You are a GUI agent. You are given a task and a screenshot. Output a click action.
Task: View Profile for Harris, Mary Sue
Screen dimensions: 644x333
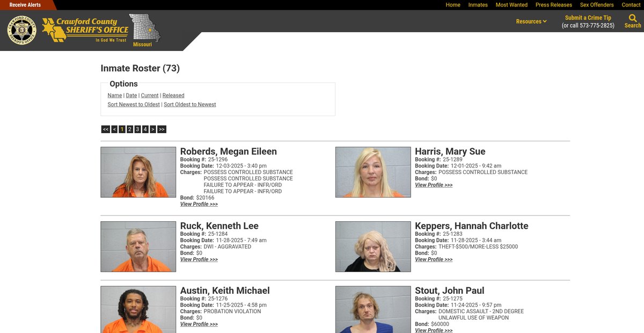pos(434,185)
